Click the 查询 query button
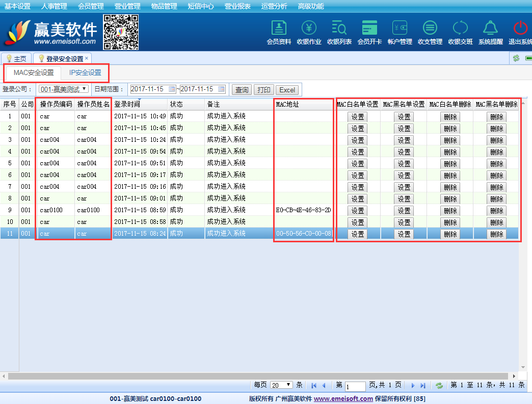 (x=242, y=90)
